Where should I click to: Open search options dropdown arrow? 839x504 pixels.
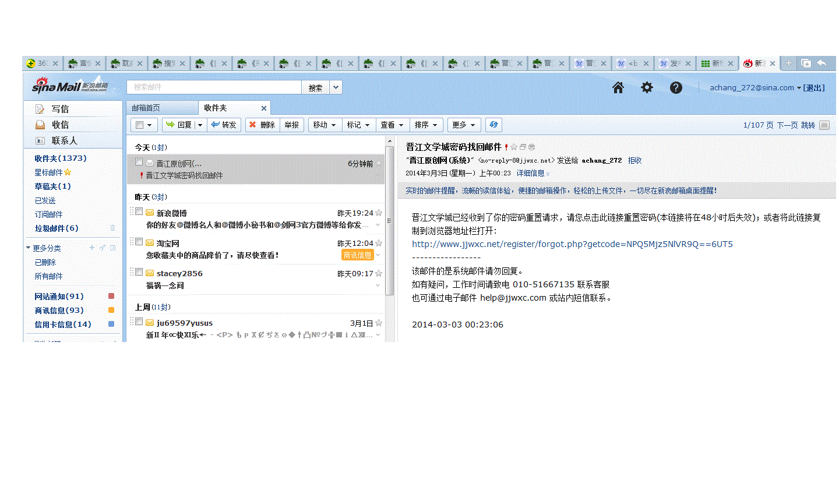336,87
